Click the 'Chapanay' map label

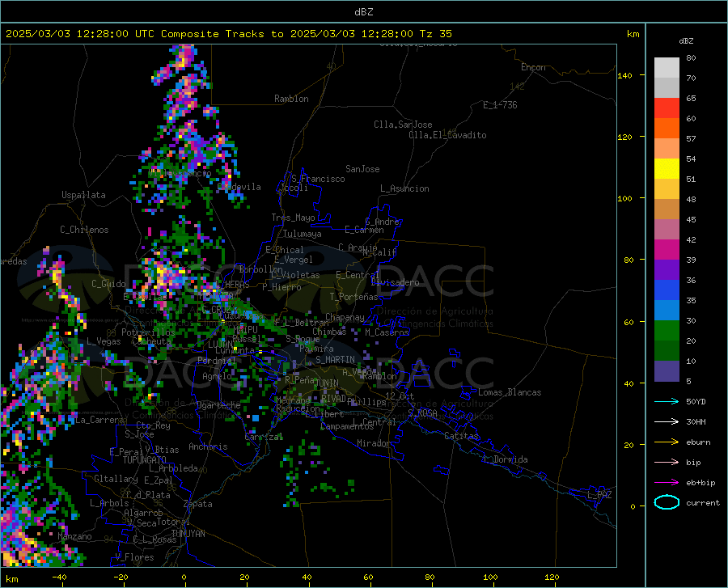pyautogui.click(x=345, y=317)
